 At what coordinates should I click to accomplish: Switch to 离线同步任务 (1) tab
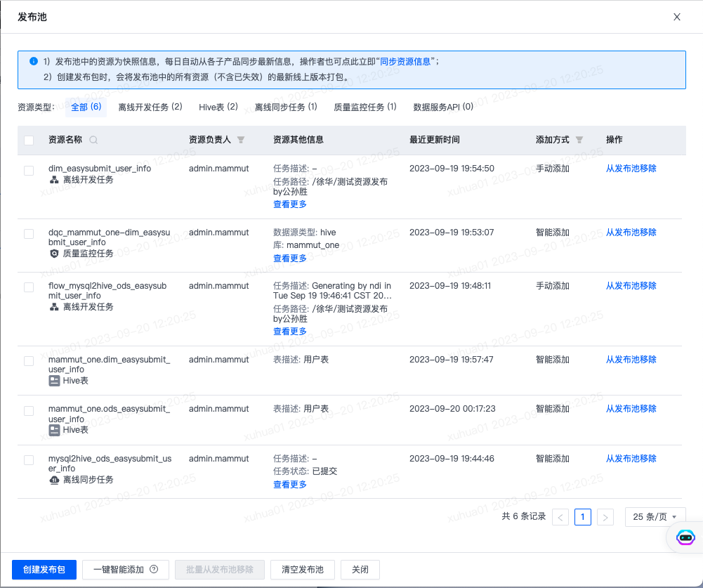tap(286, 107)
